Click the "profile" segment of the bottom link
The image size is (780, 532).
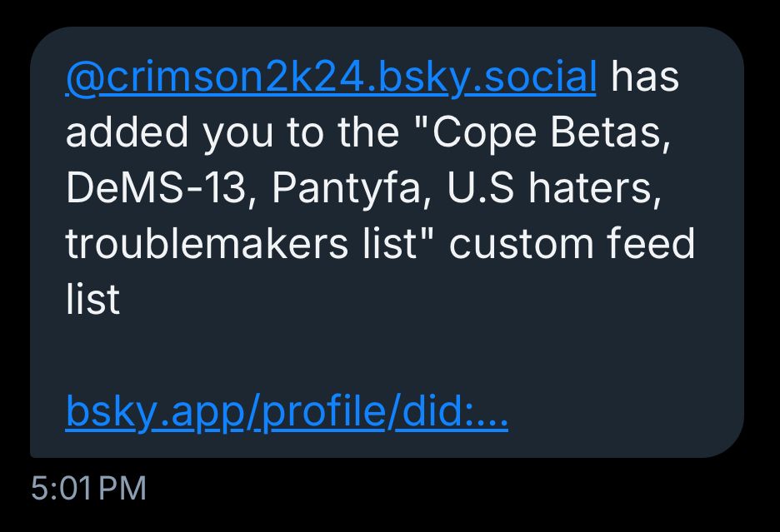click(x=323, y=411)
